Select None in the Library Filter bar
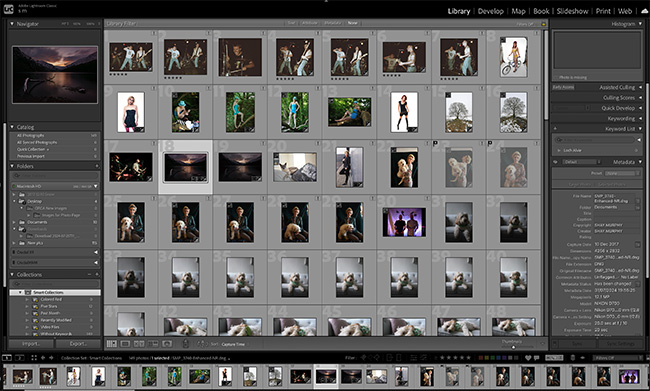Viewport: 650px width, 391px height. coord(352,23)
